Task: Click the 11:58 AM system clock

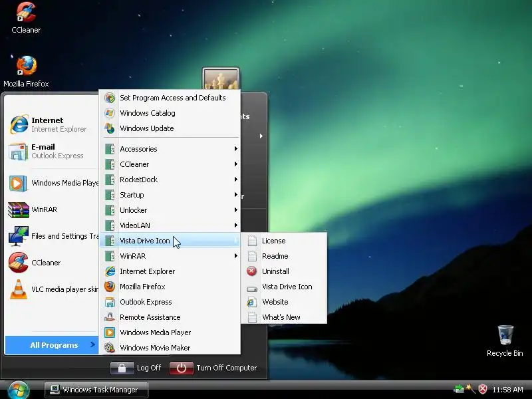Action: [507, 390]
